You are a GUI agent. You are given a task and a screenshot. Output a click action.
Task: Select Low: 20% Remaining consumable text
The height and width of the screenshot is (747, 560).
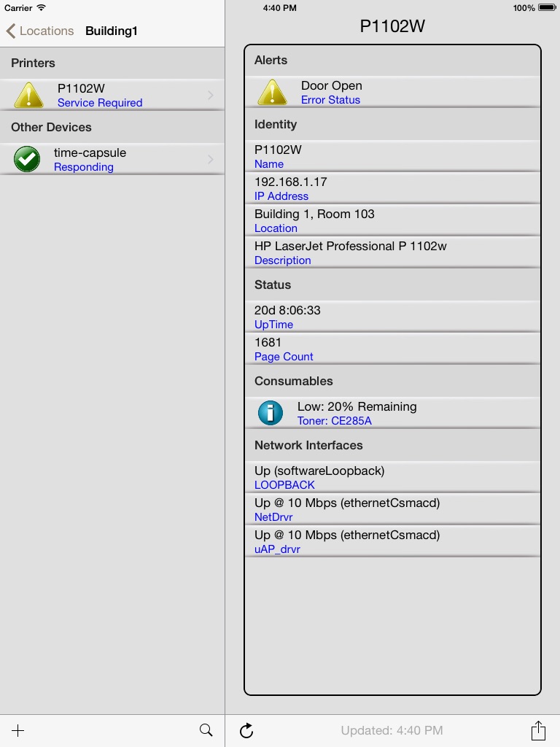click(x=357, y=407)
